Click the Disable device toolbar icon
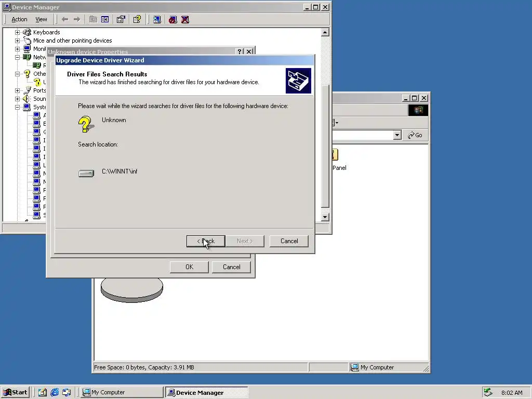The width and height of the screenshot is (532, 399). [x=172, y=19]
